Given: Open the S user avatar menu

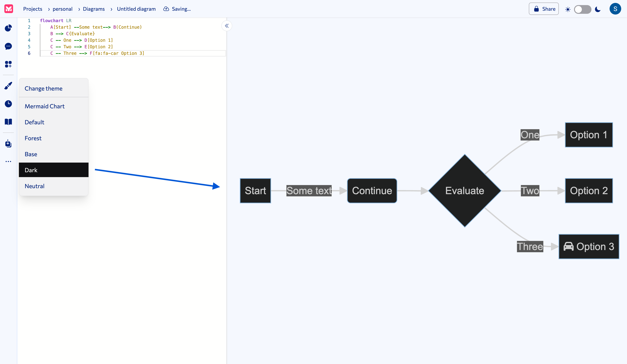Looking at the screenshot, I should click(x=615, y=9).
